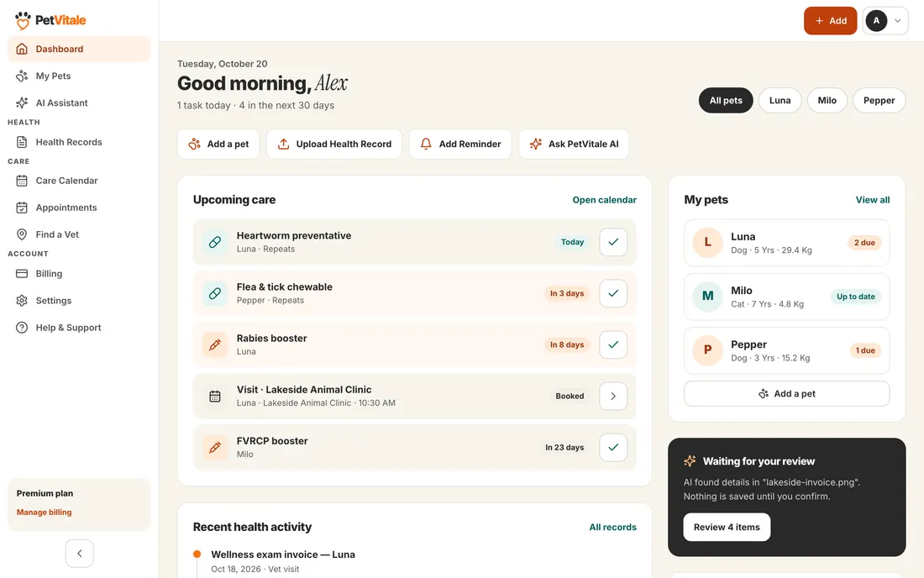
Task: Click Manage billing link
Action: click(45, 512)
